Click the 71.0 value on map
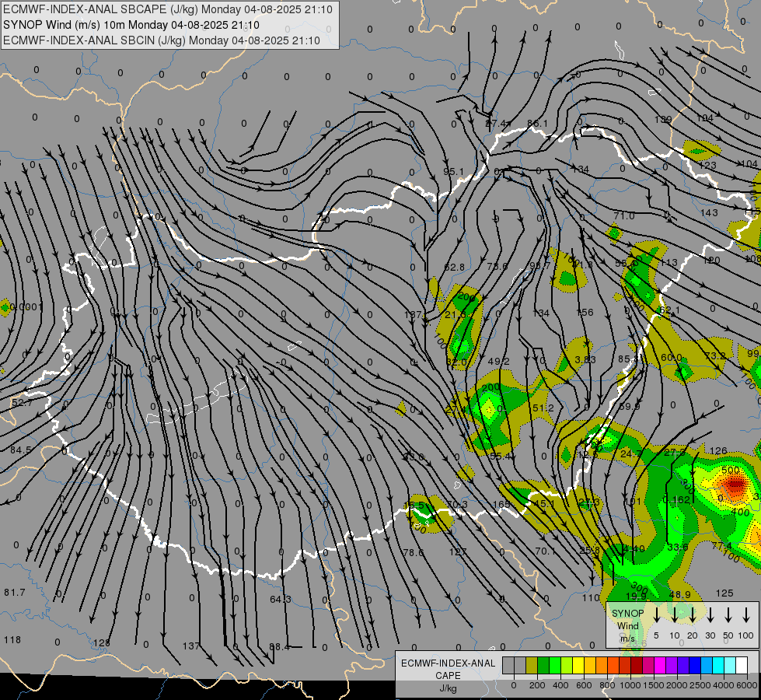Viewport: 761px width, 700px height. 624,215
